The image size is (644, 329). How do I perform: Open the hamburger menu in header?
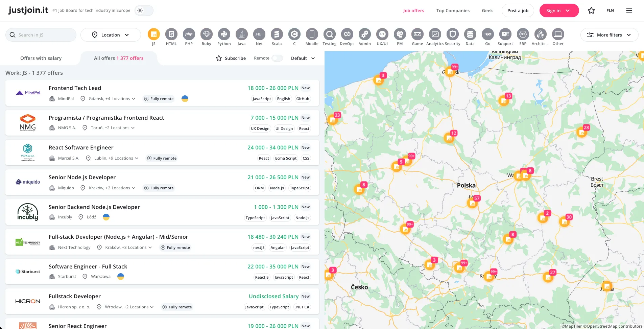(629, 10)
